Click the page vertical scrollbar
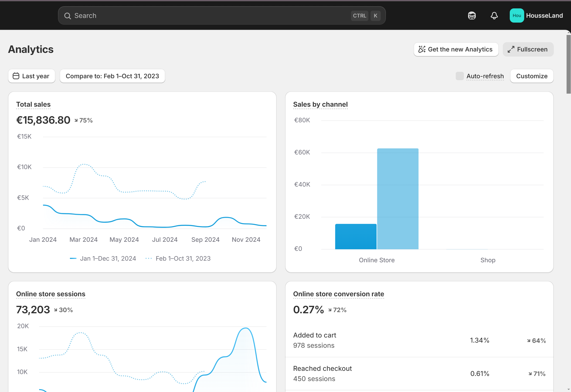 [568, 64]
